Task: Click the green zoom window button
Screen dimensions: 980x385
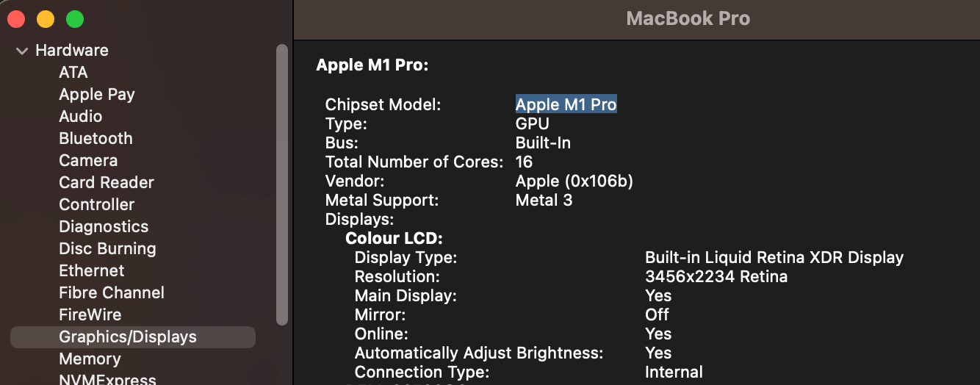Action: (75, 19)
